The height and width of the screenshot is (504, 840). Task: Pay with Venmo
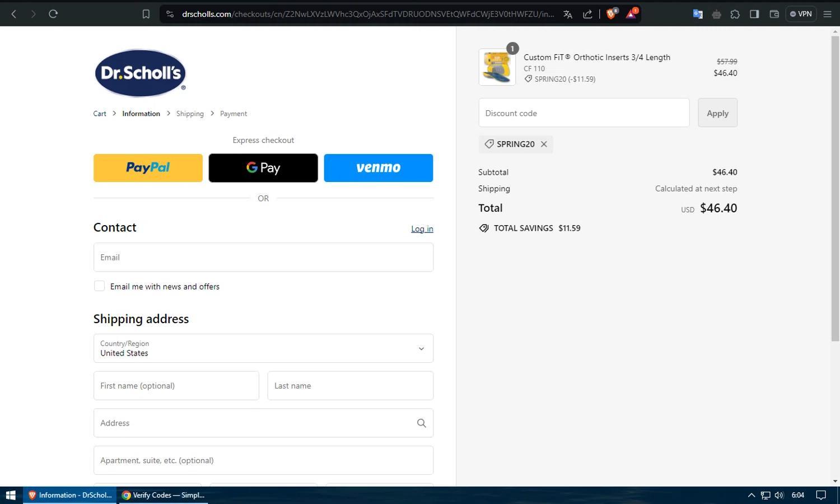[379, 168]
